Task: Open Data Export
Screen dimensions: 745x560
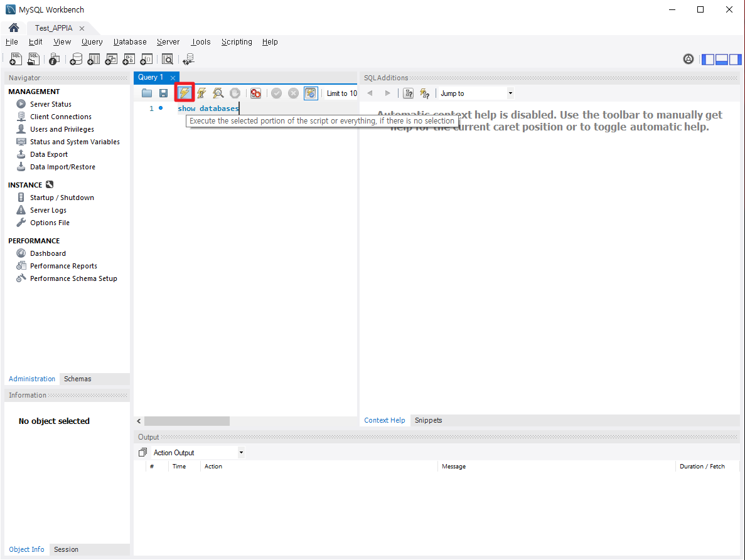Action: (x=48, y=154)
